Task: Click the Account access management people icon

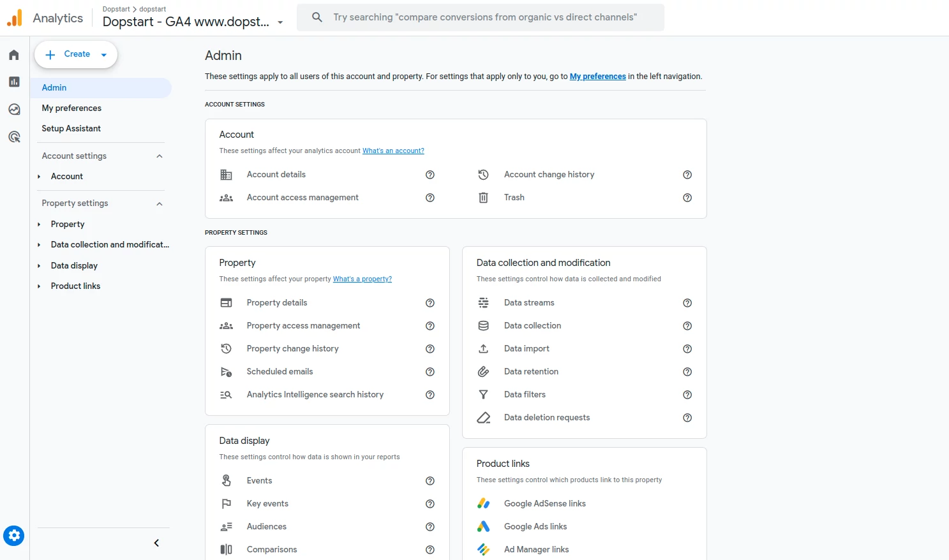Action: pos(226,198)
